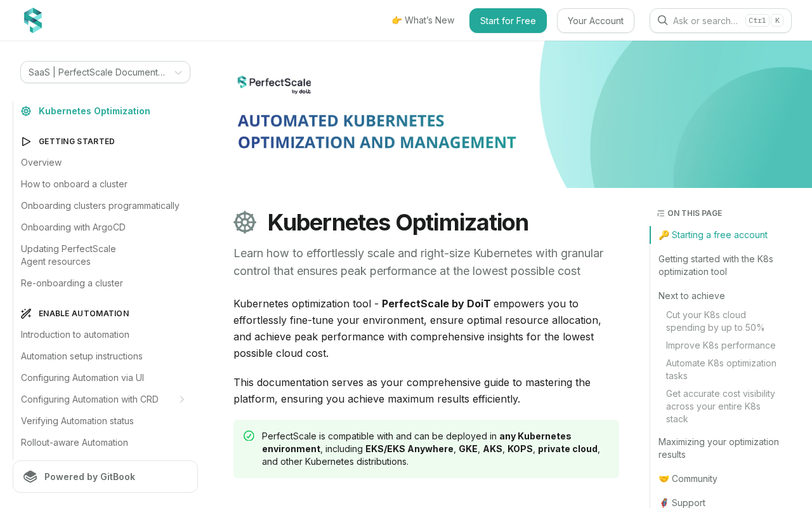Click the Your Account button
The width and height of the screenshot is (812, 508).
[596, 20]
